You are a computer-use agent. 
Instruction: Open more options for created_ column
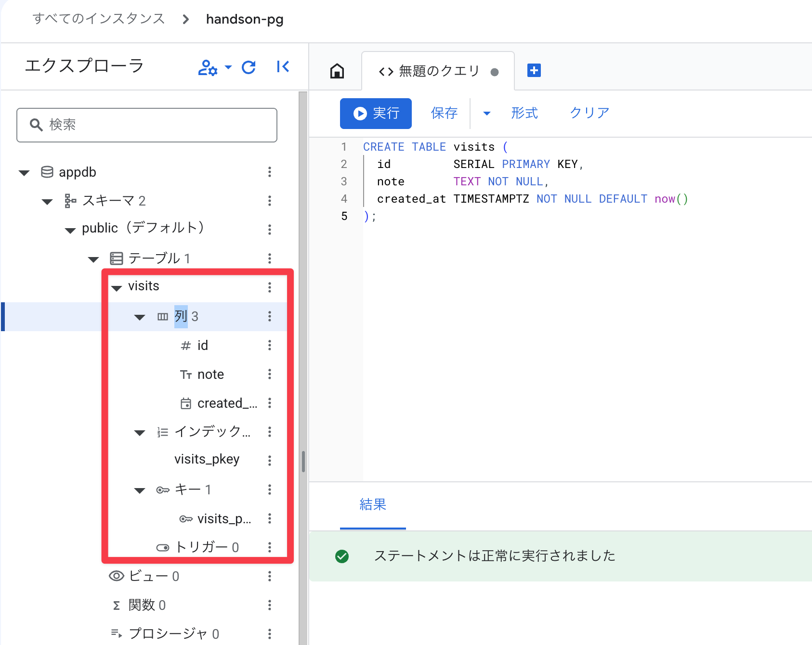[x=270, y=403]
